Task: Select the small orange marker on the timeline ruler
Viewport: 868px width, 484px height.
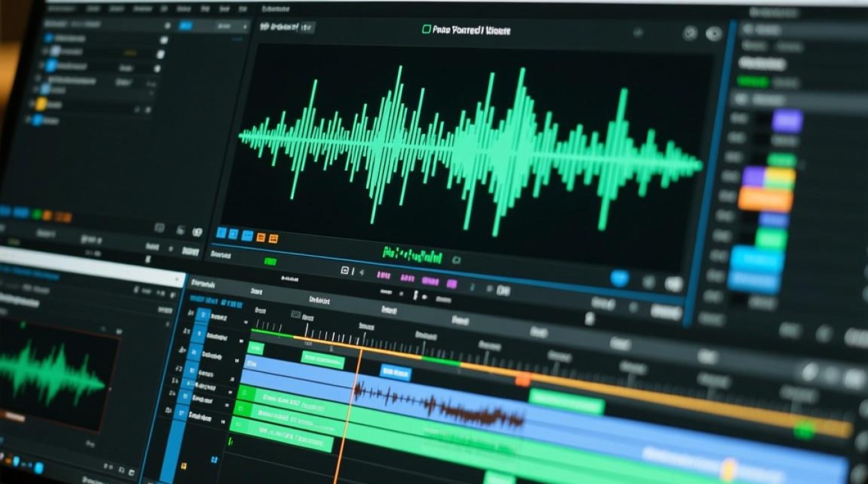Action: (522, 380)
